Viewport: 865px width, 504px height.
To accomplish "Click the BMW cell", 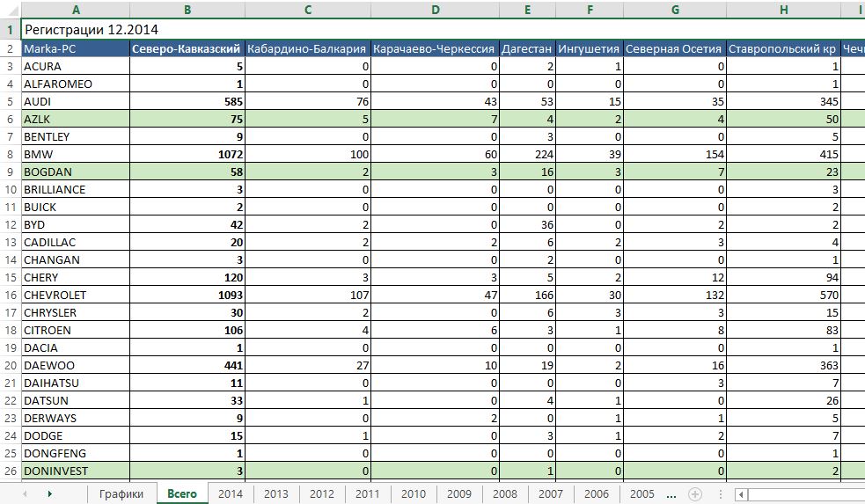I will click(x=76, y=155).
